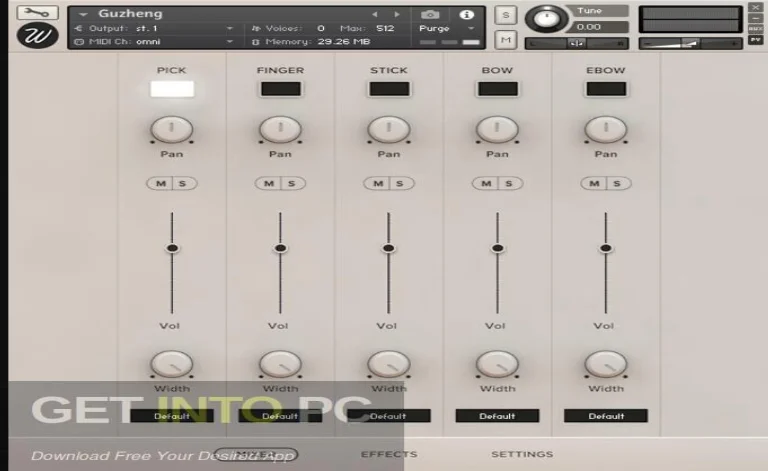Viewport: 768px width, 471px height.
Task: Mute the FINGER channel with M
Action: tap(268, 184)
